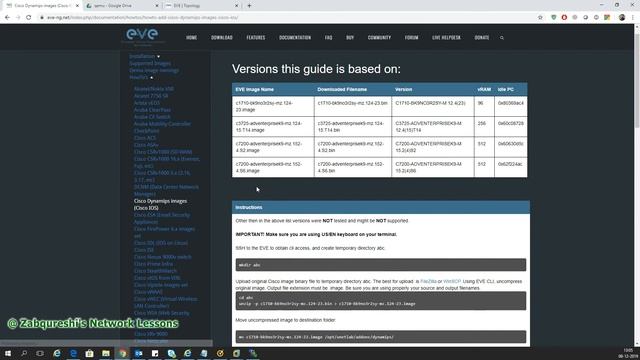Switch to Chrome on the taskbar
640x360 pixels.
coord(122,353)
